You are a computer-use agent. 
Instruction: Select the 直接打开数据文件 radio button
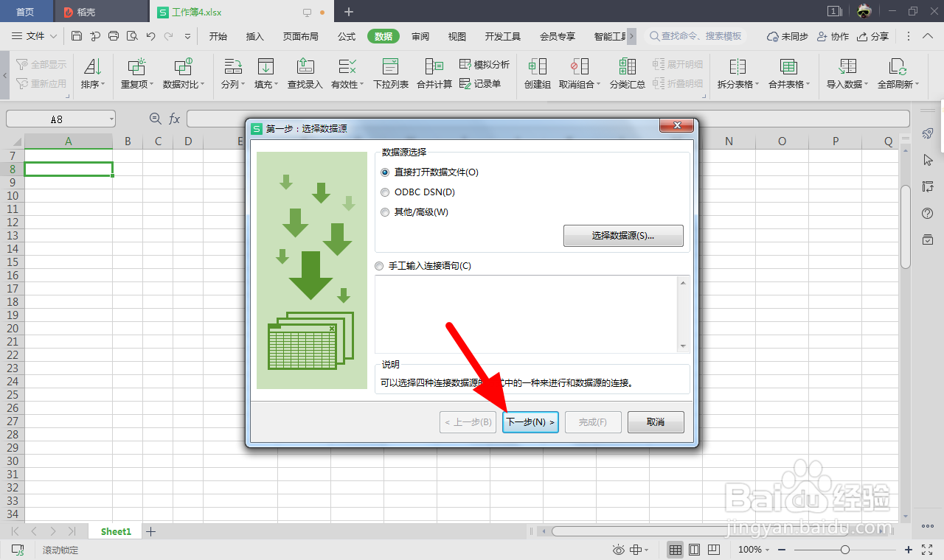(x=384, y=172)
